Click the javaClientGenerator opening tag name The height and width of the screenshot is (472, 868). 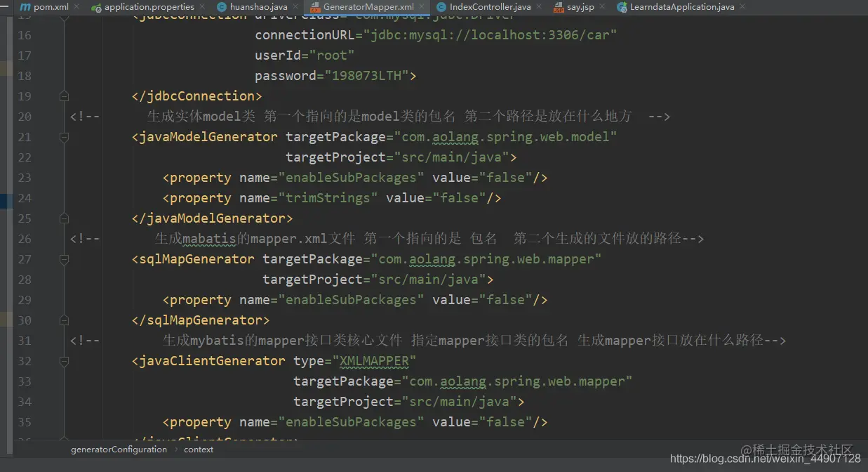[213, 361]
